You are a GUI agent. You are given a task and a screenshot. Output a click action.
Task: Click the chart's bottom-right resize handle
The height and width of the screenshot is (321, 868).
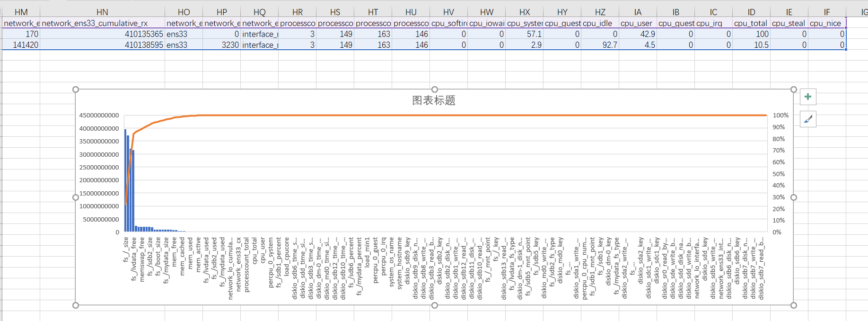coord(794,305)
